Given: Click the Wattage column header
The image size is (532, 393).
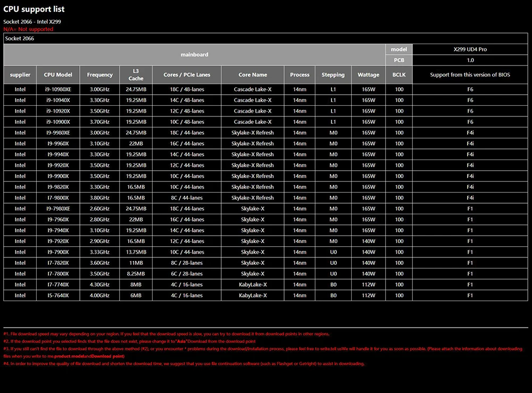Looking at the screenshot, I should click(x=368, y=75).
